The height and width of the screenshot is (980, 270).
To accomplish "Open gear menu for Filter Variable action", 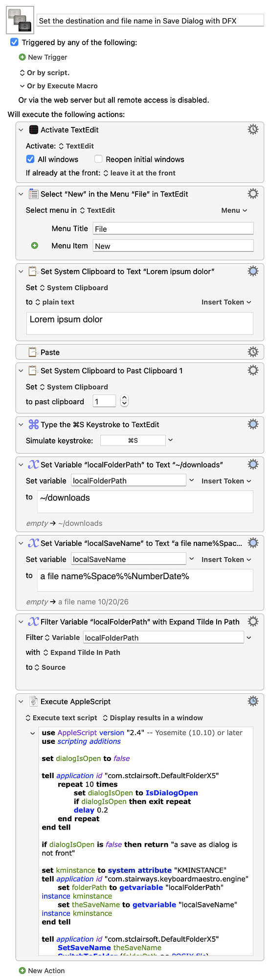I will point(253,621).
